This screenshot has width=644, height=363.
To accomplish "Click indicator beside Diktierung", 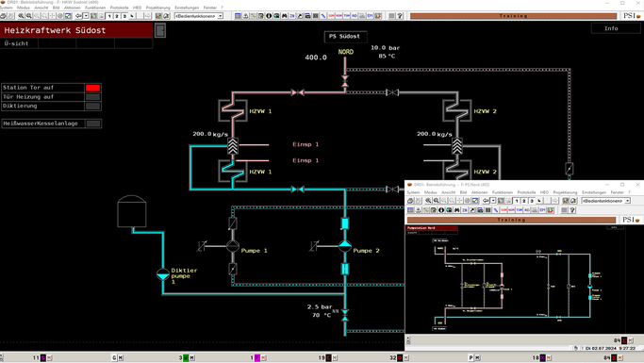I will click(x=92, y=106).
